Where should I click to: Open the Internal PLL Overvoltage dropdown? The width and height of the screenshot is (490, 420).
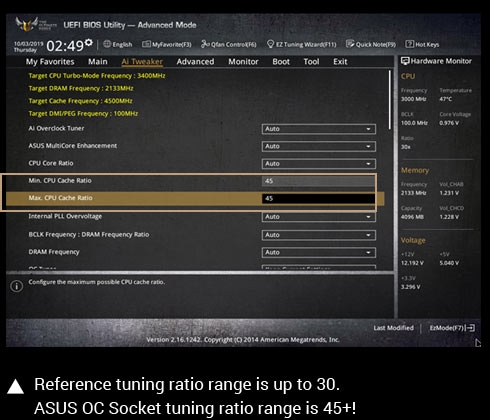click(319, 217)
